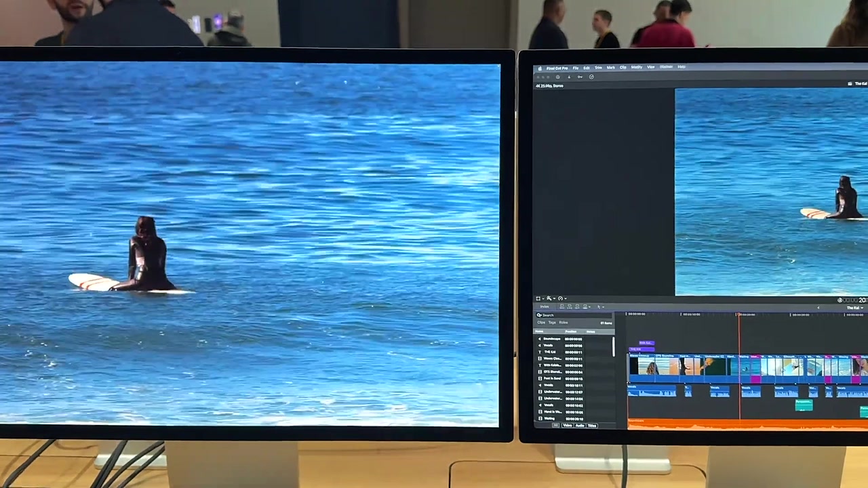Switch to the Roles tab in index
The width and height of the screenshot is (868, 488).
coord(564,323)
